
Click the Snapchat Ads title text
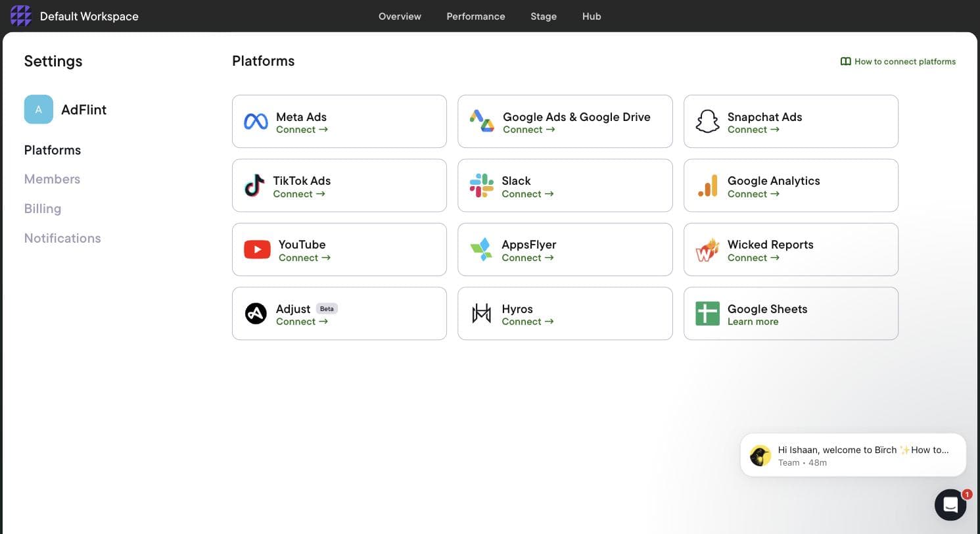(x=764, y=116)
